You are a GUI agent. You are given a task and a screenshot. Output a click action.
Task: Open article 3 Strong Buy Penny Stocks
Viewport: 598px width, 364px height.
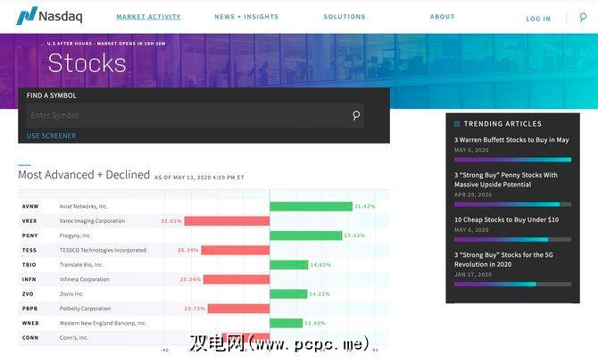pos(506,179)
